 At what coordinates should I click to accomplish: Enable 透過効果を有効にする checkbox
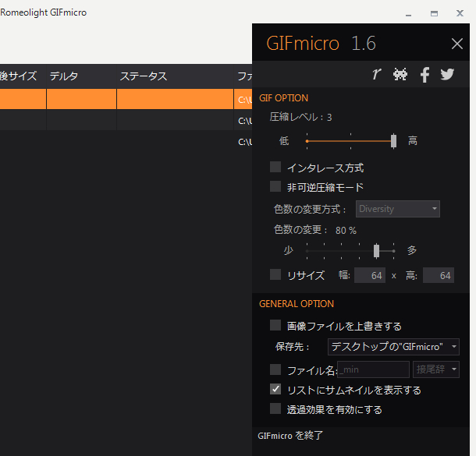click(x=275, y=408)
